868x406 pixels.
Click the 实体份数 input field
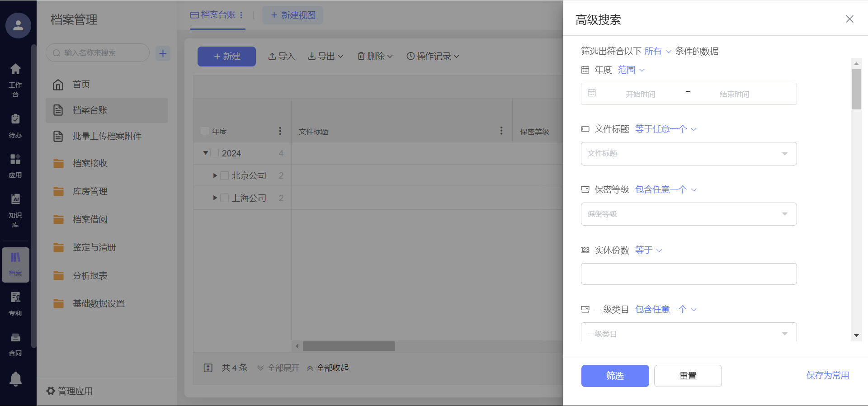coord(688,274)
